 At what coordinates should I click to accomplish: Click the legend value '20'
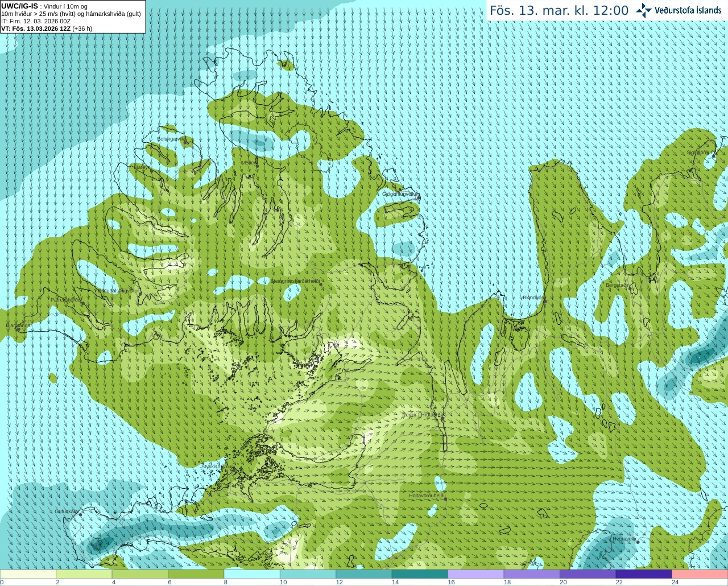click(563, 582)
